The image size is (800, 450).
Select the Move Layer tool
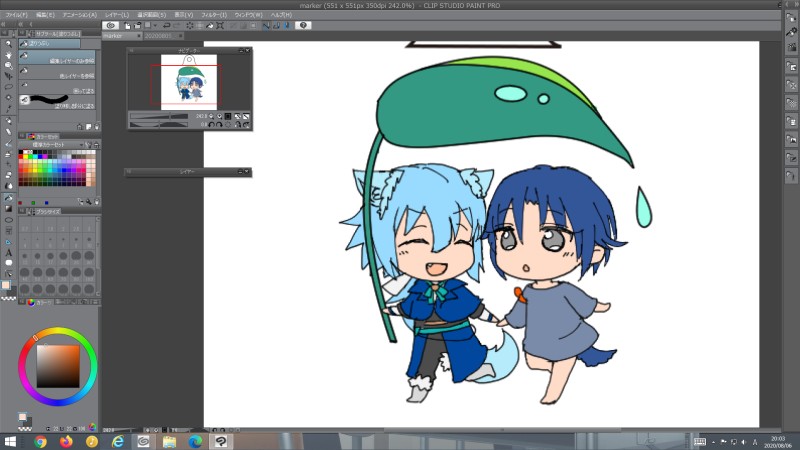click(8, 76)
